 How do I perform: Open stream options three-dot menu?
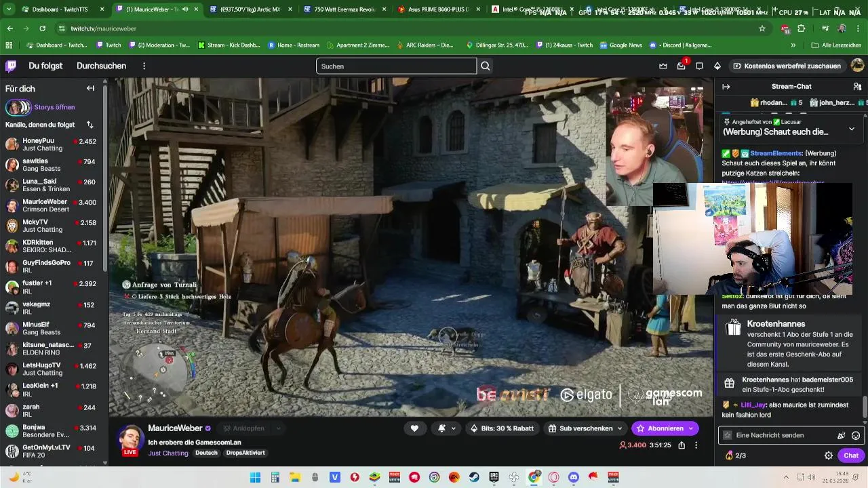[x=696, y=445]
